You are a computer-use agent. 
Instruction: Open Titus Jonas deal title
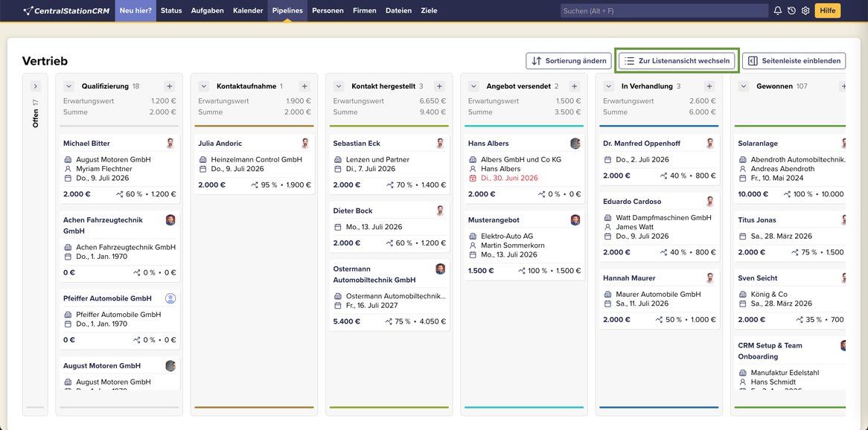click(757, 219)
